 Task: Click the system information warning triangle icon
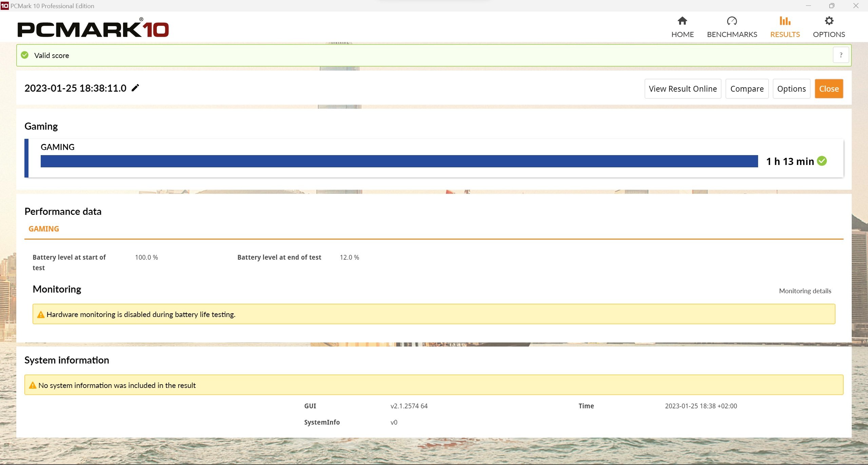tap(33, 385)
